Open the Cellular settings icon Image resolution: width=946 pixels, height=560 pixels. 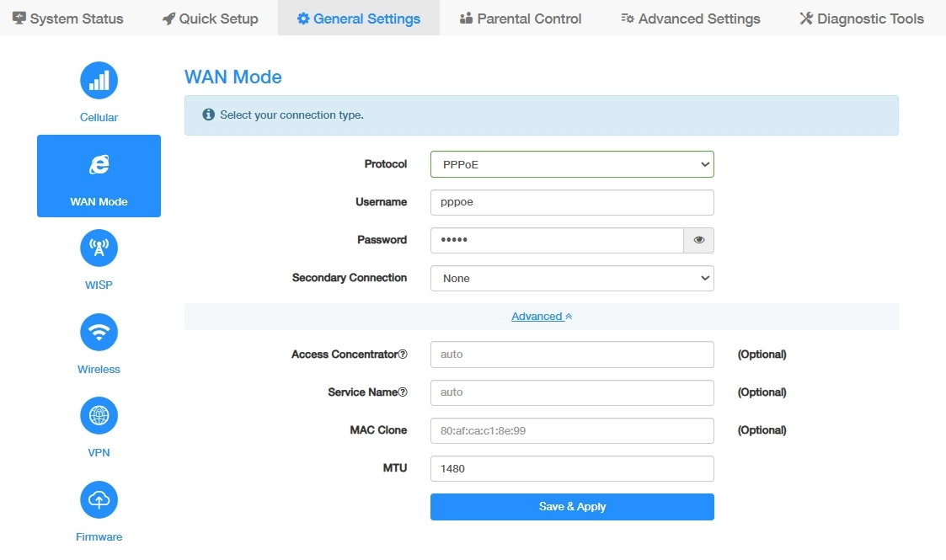pos(99,81)
